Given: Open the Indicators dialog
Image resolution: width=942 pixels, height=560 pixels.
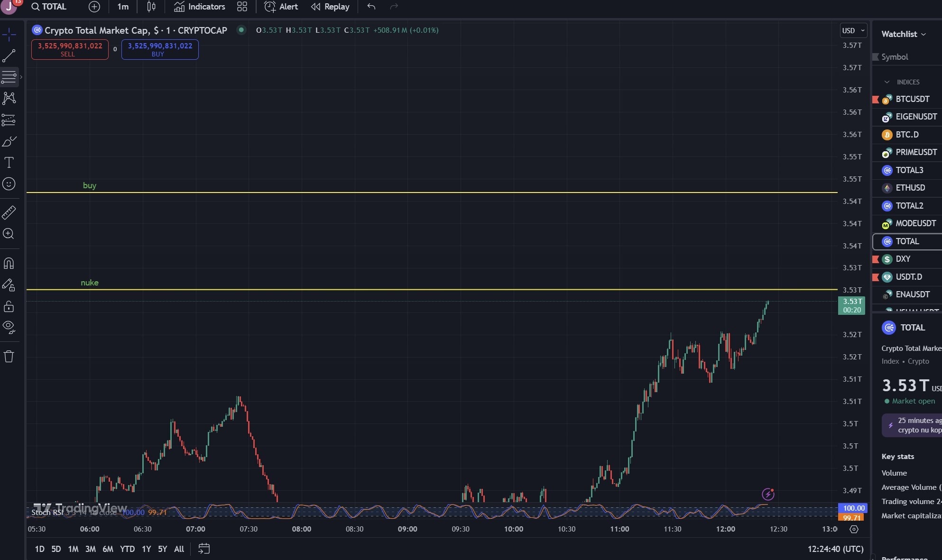Looking at the screenshot, I should [x=200, y=7].
